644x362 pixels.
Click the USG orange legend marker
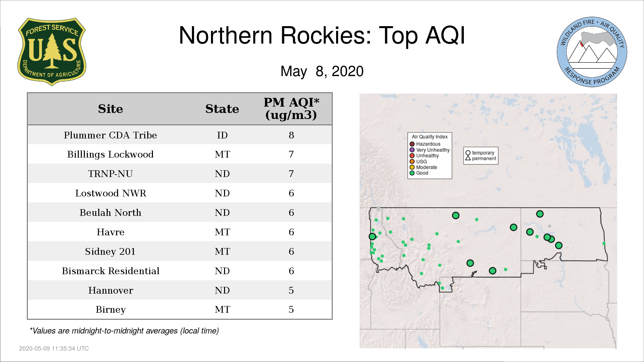[x=412, y=162]
